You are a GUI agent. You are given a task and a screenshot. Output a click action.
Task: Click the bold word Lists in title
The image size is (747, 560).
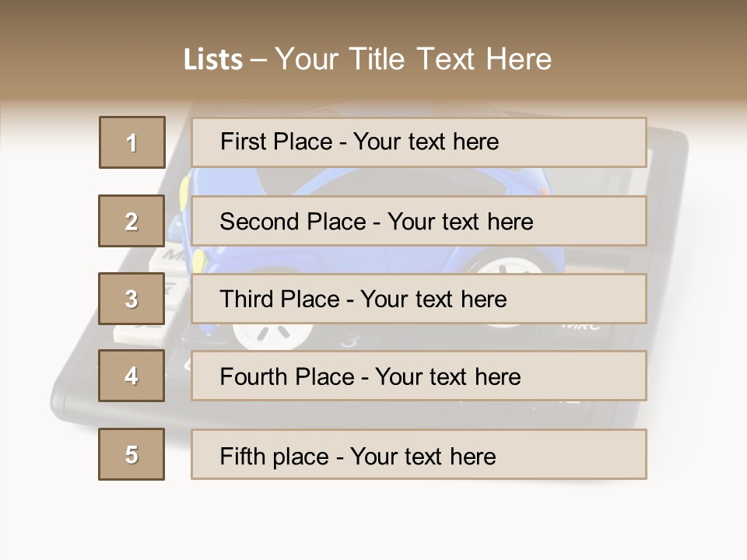(x=213, y=60)
